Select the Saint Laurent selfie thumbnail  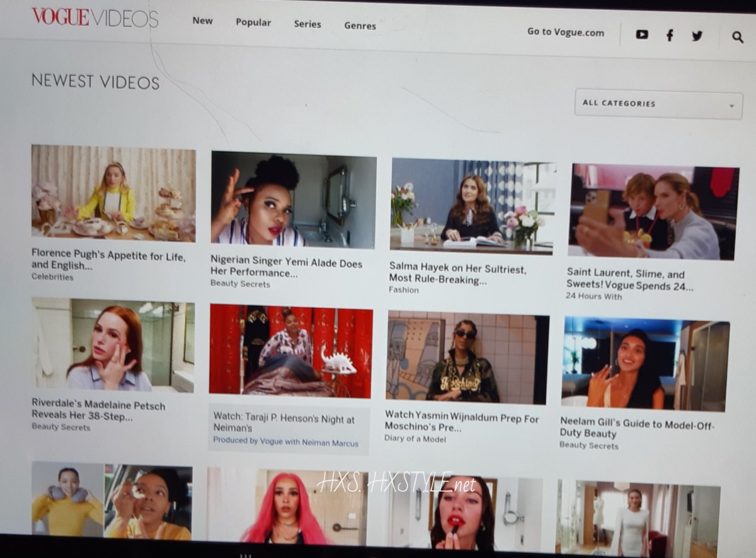point(653,211)
